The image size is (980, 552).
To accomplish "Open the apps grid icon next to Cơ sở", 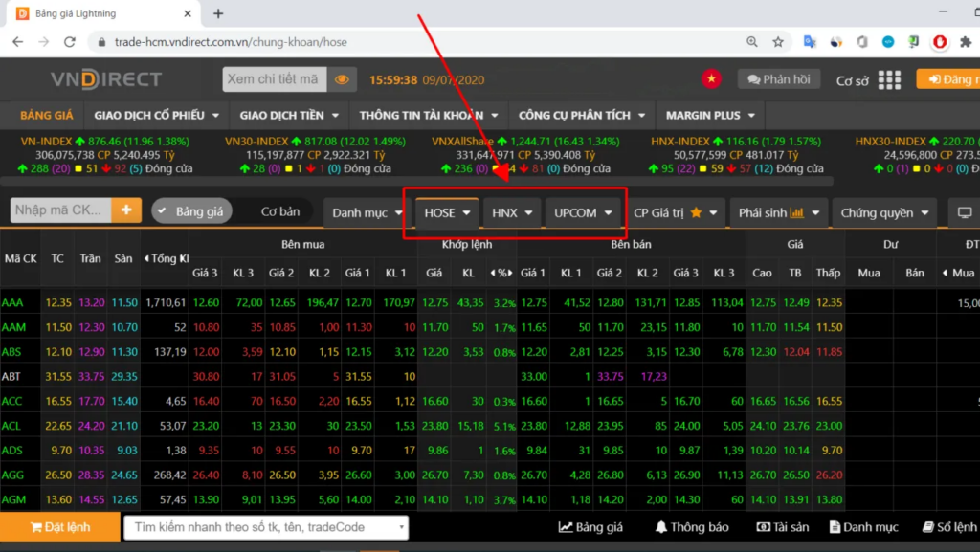I will pyautogui.click(x=889, y=80).
